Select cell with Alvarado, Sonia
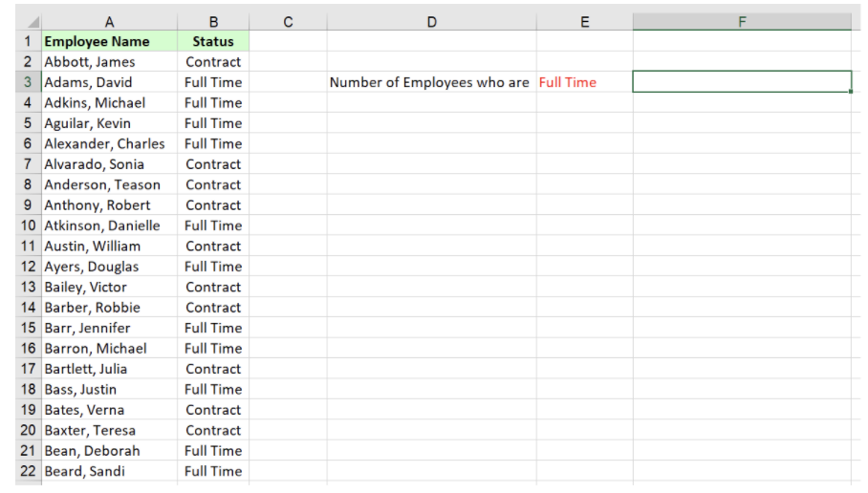The image size is (868, 493). (x=110, y=163)
